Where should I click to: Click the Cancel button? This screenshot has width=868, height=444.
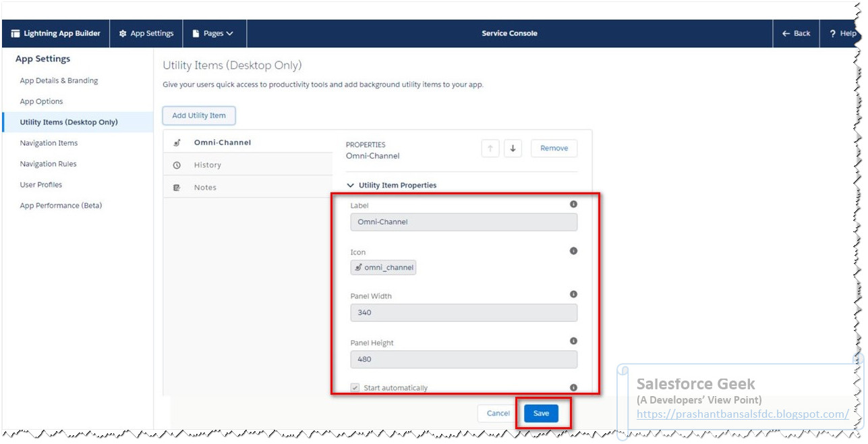tap(498, 414)
